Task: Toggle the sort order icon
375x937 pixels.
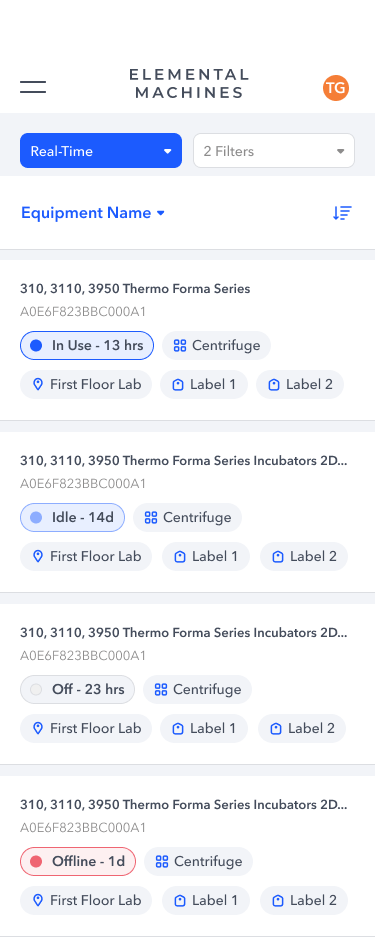Action: (342, 213)
